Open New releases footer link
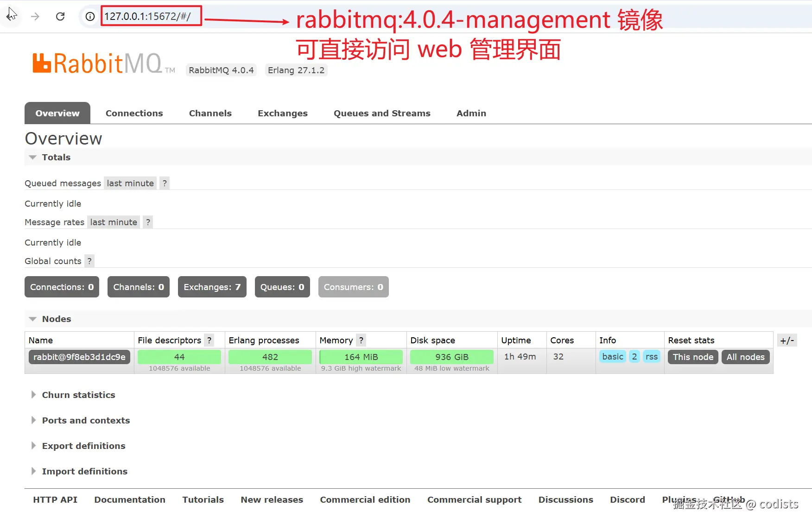 coord(272,500)
